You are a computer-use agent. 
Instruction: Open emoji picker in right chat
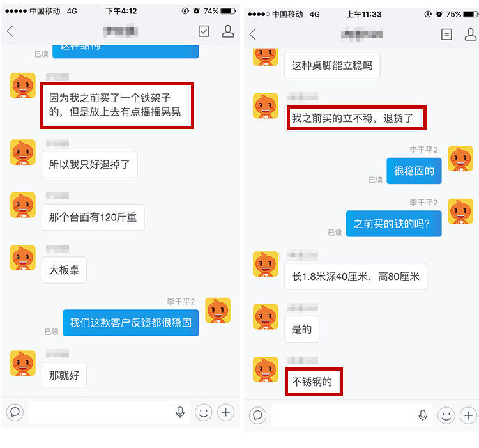point(446,415)
